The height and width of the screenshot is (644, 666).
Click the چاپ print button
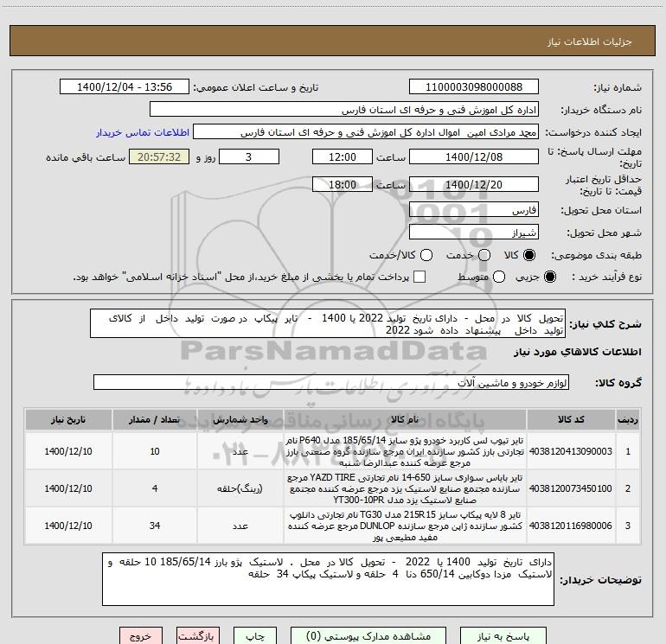coord(255,636)
